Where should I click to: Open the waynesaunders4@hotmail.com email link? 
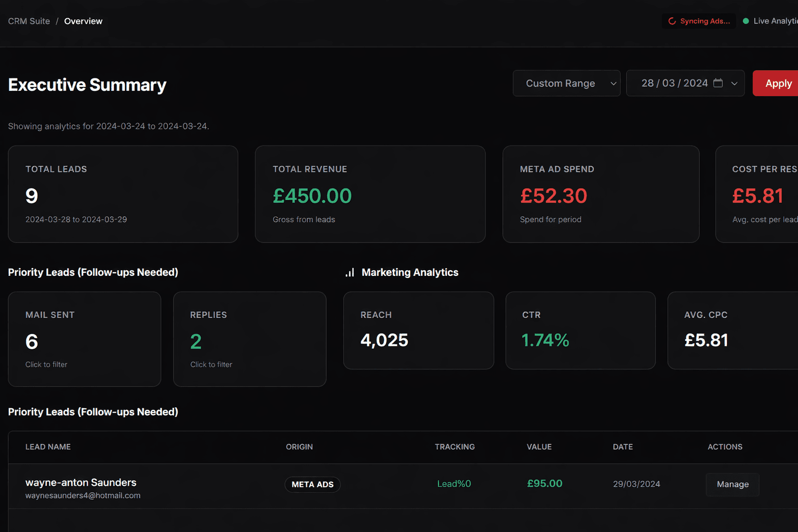[83, 495]
